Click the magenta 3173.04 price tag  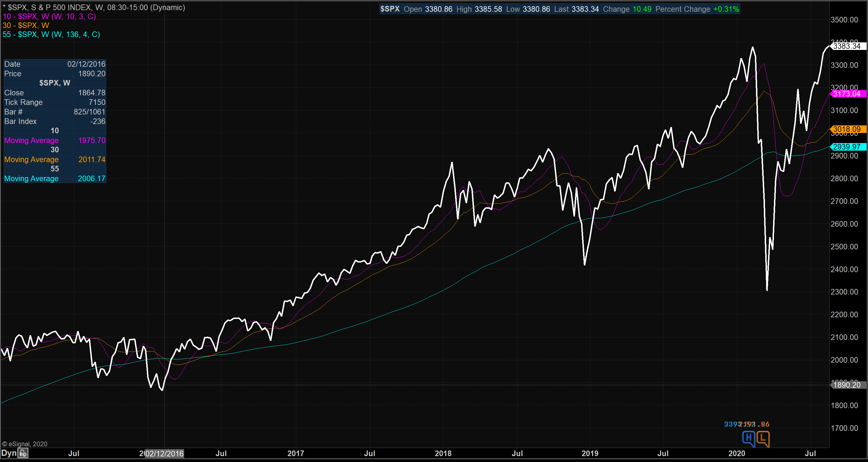pyautogui.click(x=847, y=94)
